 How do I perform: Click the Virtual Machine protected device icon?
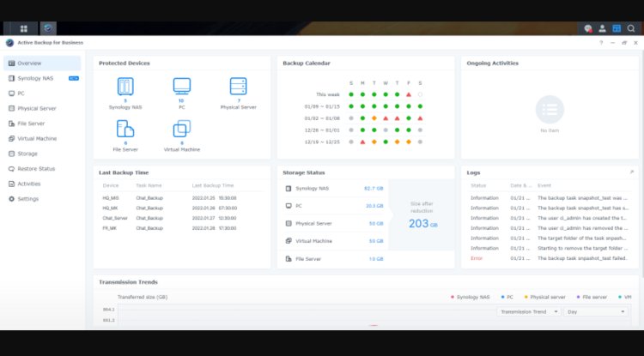[x=181, y=129]
